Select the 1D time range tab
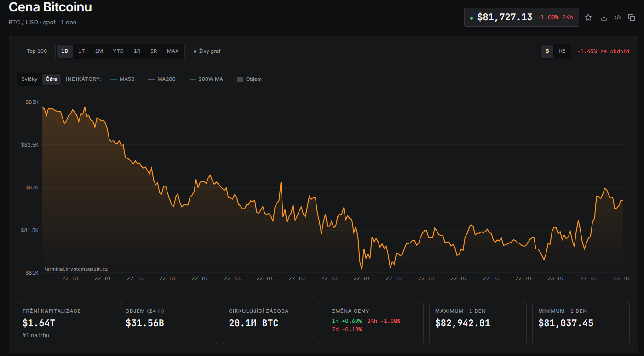Image resolution: width=644 pixels, height=356 pixels. (x=65, y=51)
